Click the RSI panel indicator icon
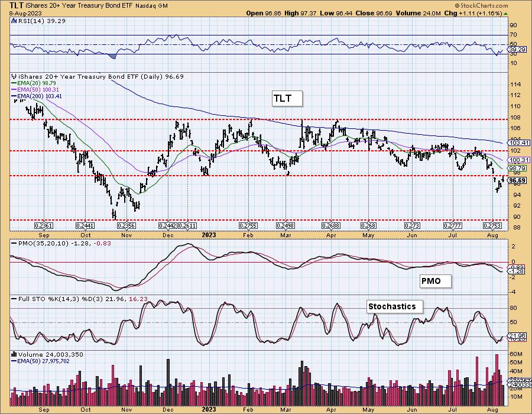Screen dimensions: 532x414 pos(14,21)
